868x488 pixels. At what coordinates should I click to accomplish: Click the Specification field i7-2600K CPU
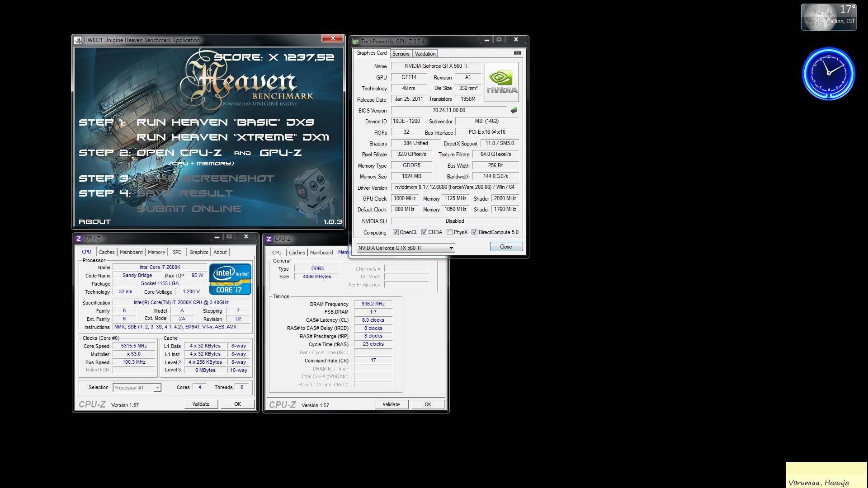point(181,303)
